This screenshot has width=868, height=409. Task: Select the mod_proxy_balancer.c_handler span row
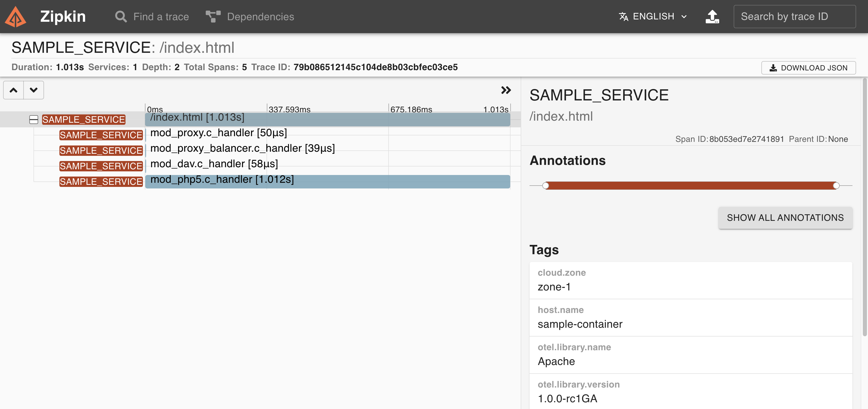(x=242, y=149)
